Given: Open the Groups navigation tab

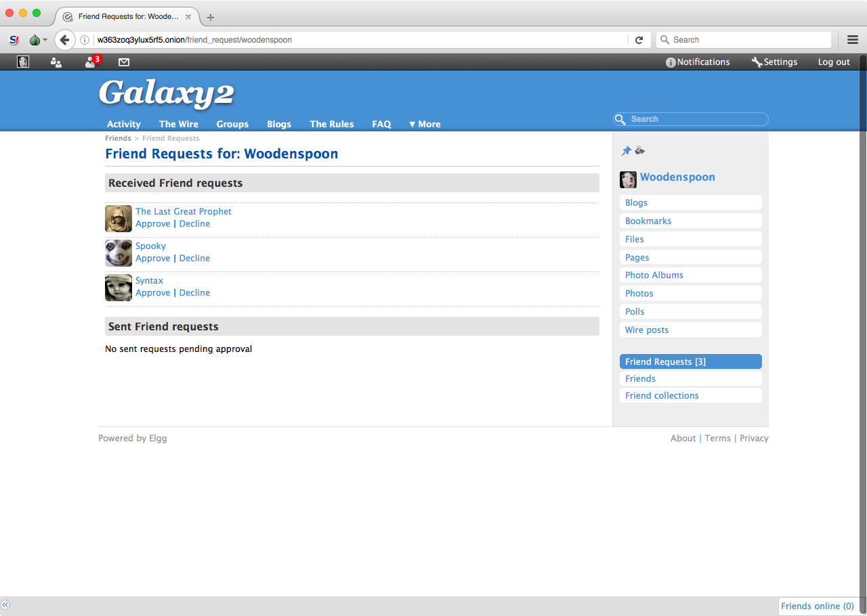Looking at the screenshot, I should 232,124.
